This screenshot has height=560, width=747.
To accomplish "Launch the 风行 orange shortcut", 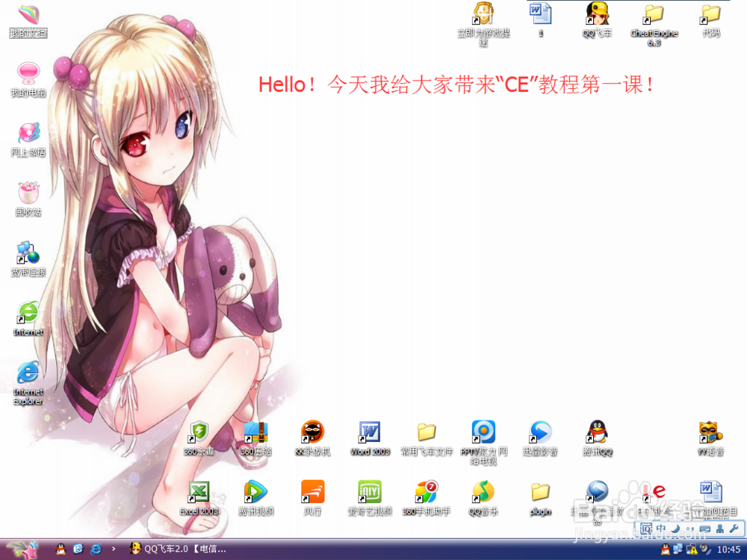I will pos(312,498).
